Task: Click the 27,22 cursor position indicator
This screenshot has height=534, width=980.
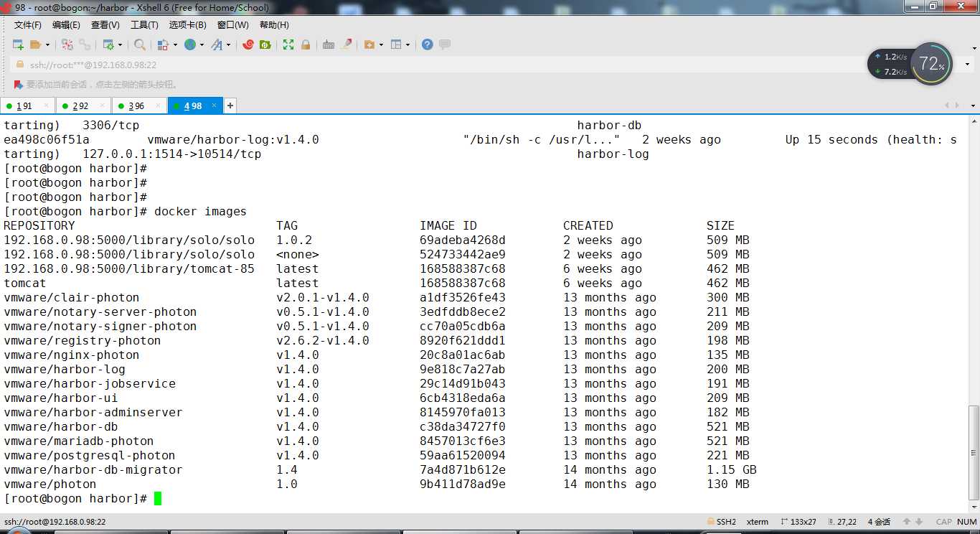Action: click(842, 522)
